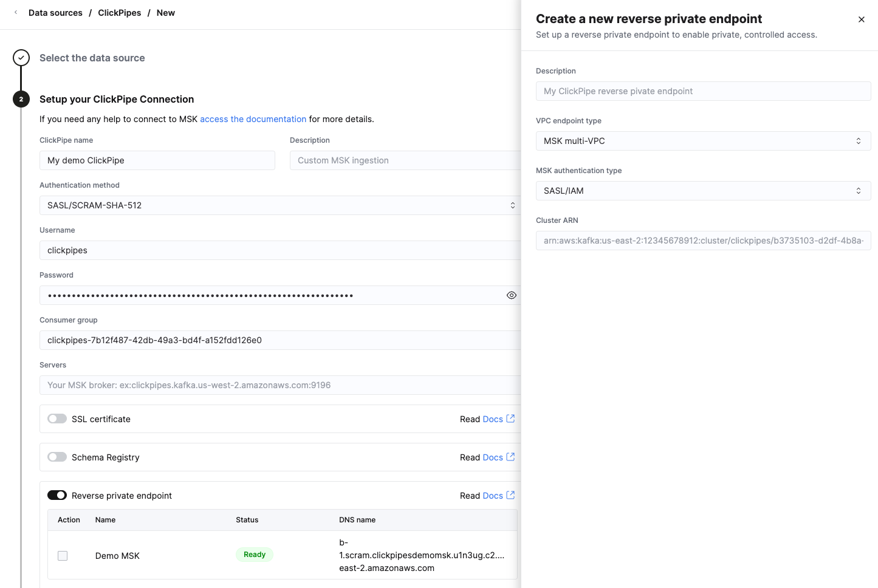This screenshot has height=588, width=878.
Task: Select ClickPipes in the breadcrumb
Action: [119, 12]
